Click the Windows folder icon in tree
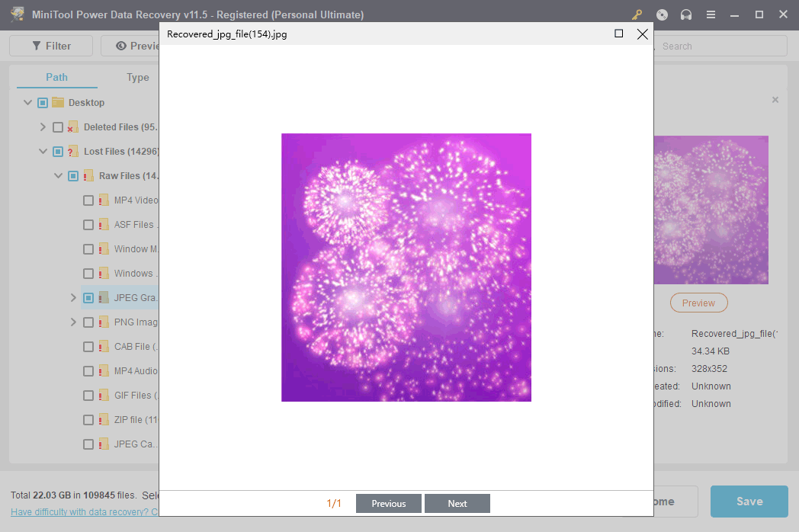Image resolution: width=799 pixels, height=532 pixels. click(104, 274)
